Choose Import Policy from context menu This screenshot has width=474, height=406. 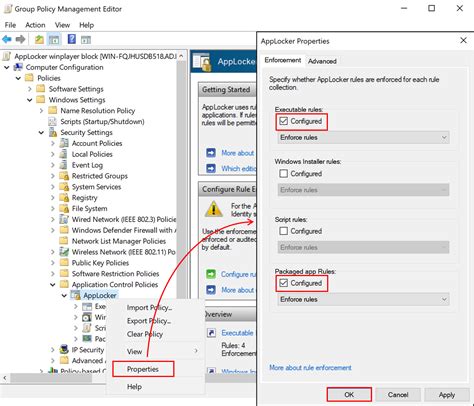click(149, 308)
